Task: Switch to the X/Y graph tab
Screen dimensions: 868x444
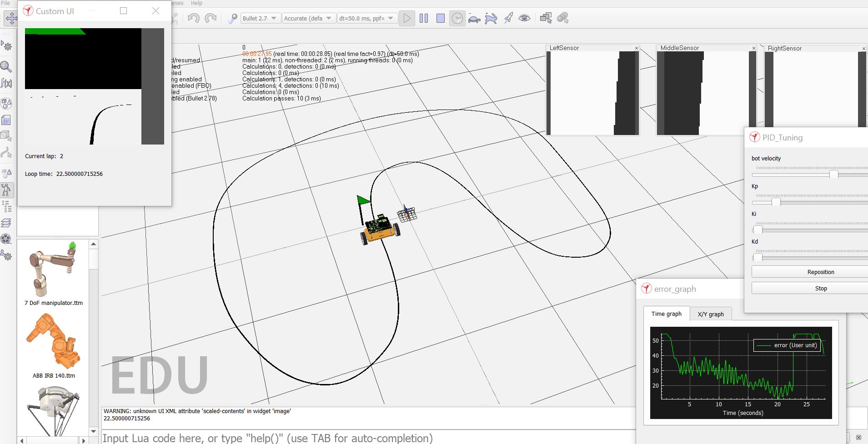Action: 711,314
